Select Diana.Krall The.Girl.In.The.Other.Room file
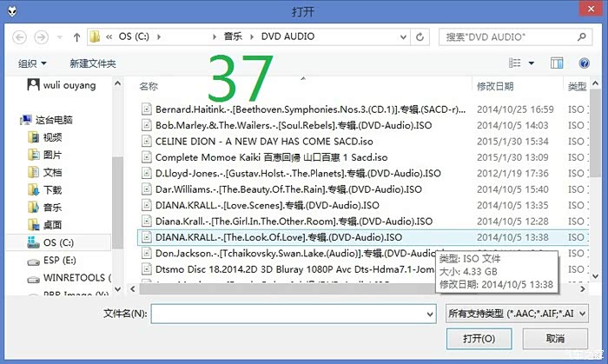Screen dimensions: 608x364 [x=294, y=221]
